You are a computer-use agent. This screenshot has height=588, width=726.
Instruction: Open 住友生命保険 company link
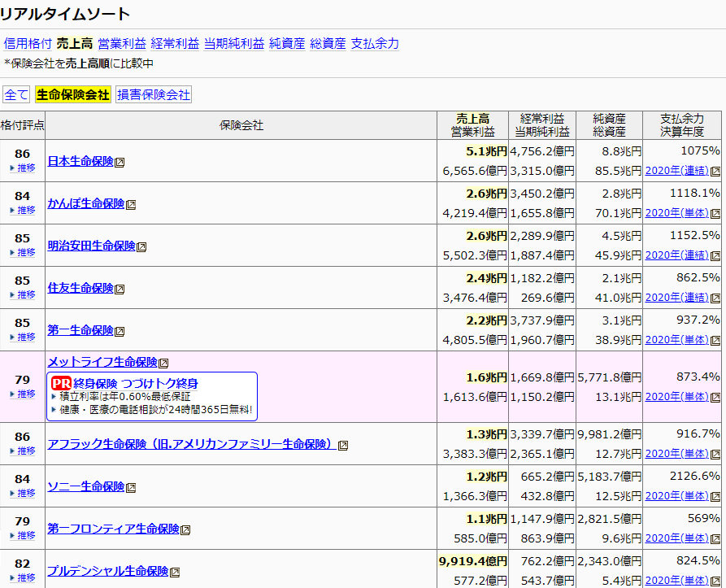[x=80, y=288]
